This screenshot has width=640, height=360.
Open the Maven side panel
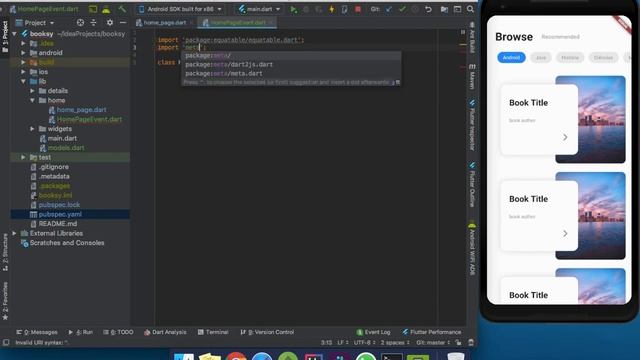point(472,76)
